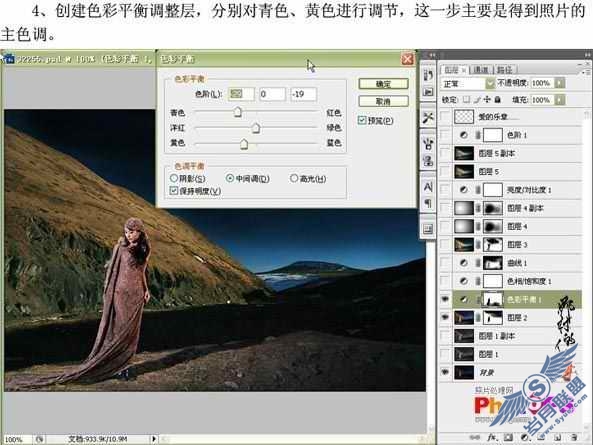This screenshot has height=445, width=593.
Task: Click the lock all padlock icon
Action: pyautogui.click(x=498, y=99)
